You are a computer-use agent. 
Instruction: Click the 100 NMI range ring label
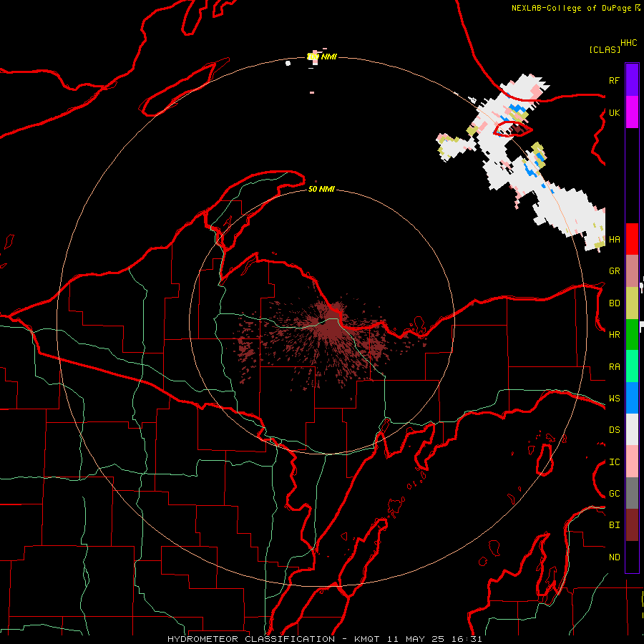322,57
